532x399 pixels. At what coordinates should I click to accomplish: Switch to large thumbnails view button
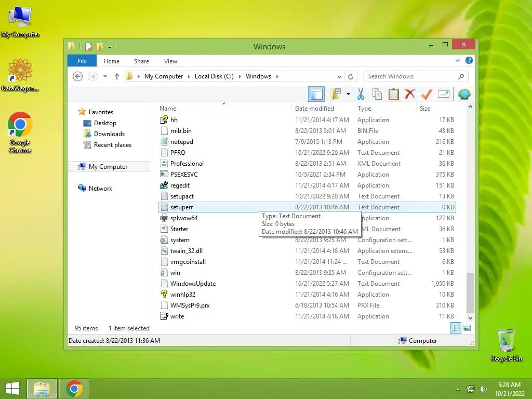coord(467,328)
